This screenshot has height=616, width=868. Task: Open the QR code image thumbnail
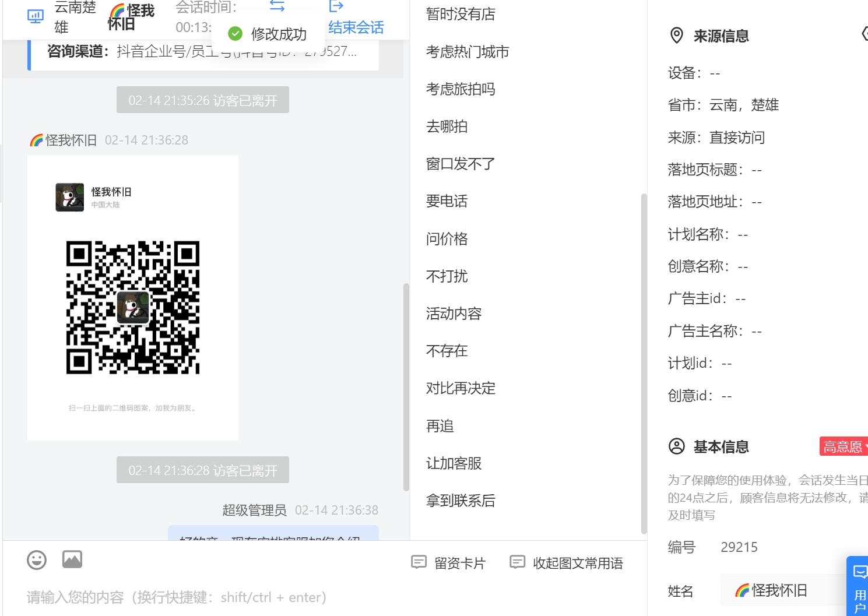133,298
